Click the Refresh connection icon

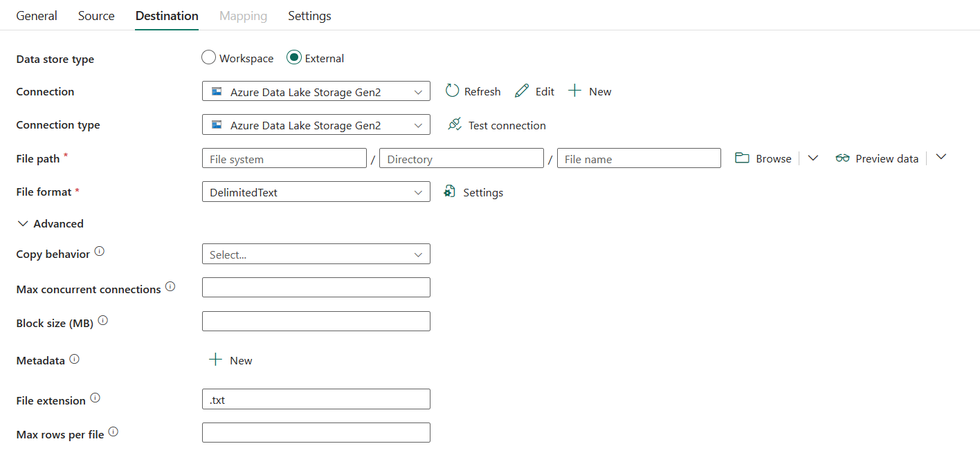(452, 91)
